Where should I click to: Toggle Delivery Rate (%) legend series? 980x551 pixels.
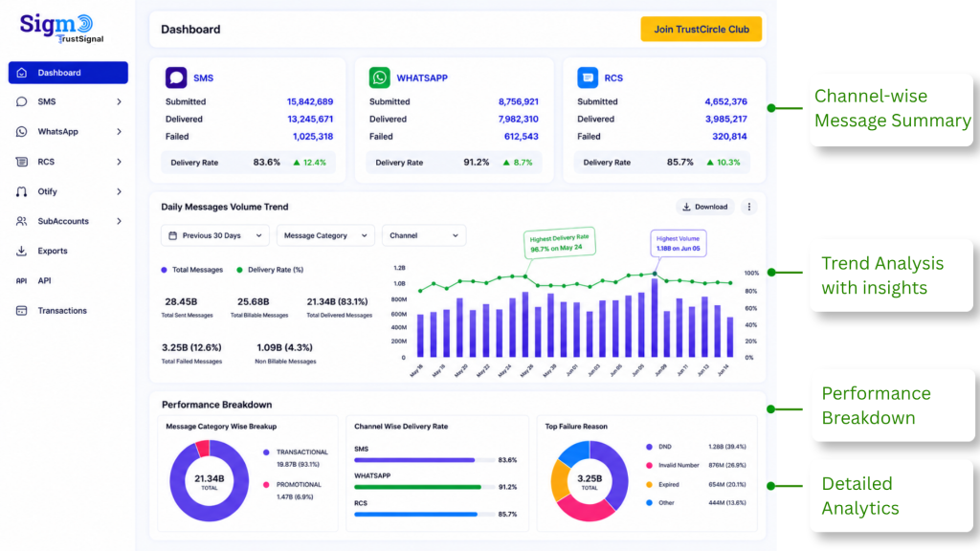pos(270,270)
